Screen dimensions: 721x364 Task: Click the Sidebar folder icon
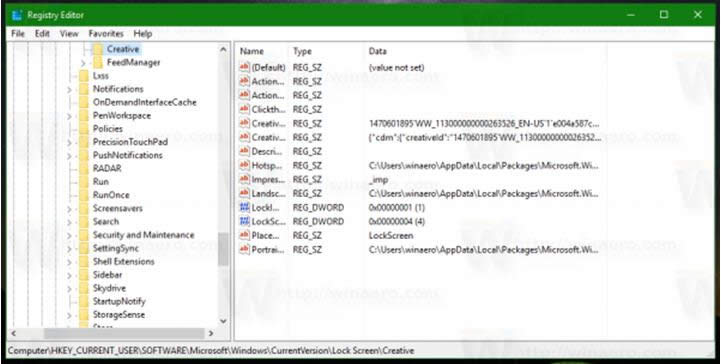click(x=84, y=275)
